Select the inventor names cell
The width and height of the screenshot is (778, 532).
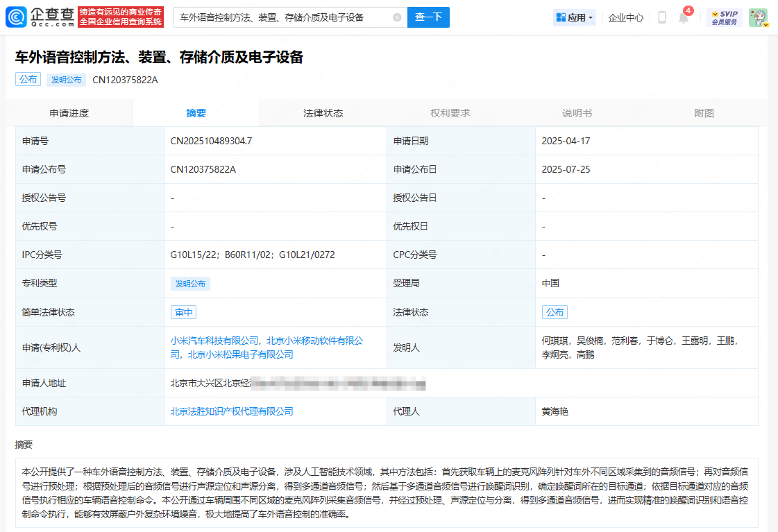(x=647, y=347)
